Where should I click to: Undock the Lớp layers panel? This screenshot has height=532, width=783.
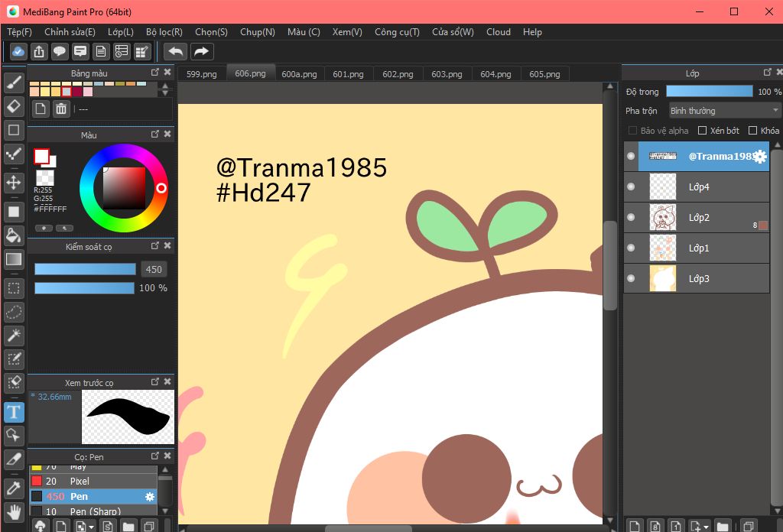tap(768, 73)
